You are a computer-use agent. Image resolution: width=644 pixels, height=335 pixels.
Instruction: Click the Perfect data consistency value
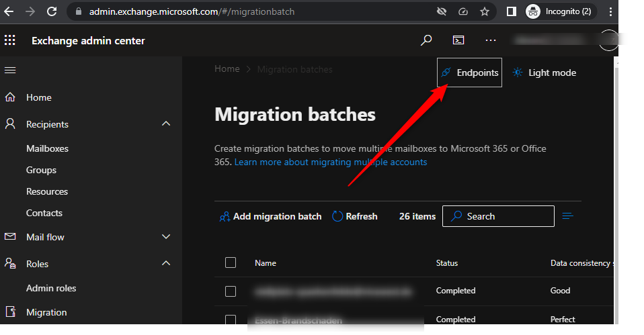563,320
